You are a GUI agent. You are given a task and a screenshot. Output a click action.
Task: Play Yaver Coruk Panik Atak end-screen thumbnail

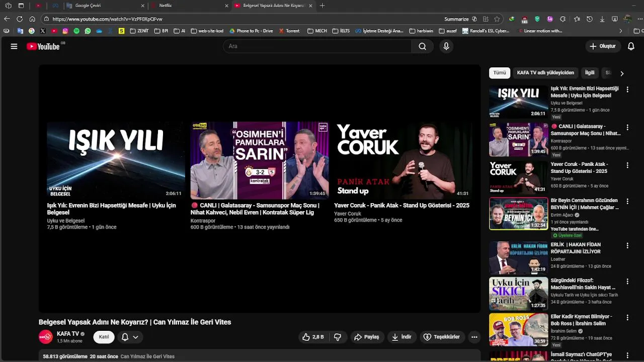pyautogui.click(x=403, y=160)
